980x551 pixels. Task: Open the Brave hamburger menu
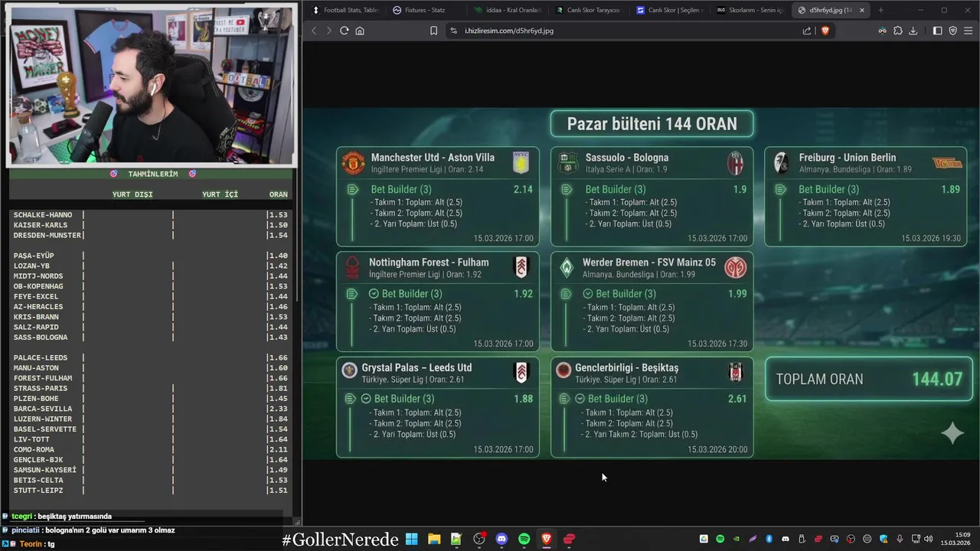pyautogui.click(x=969, y=31)
